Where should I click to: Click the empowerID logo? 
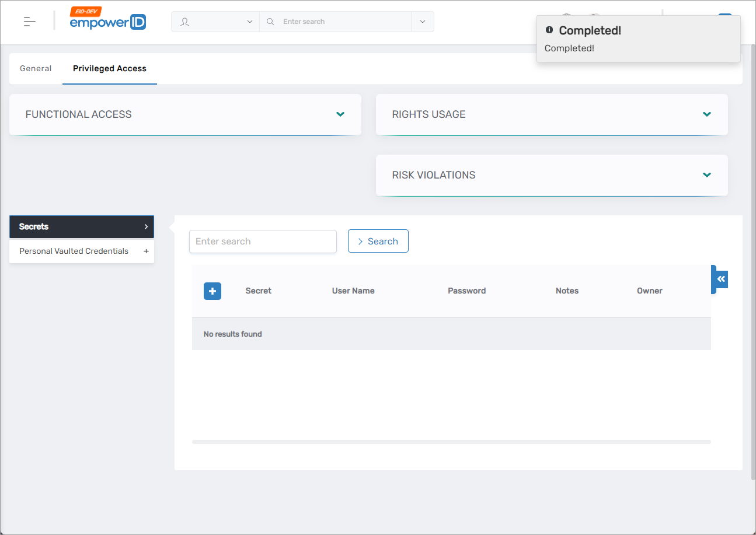pyautogui.click(x=108, y=22)
